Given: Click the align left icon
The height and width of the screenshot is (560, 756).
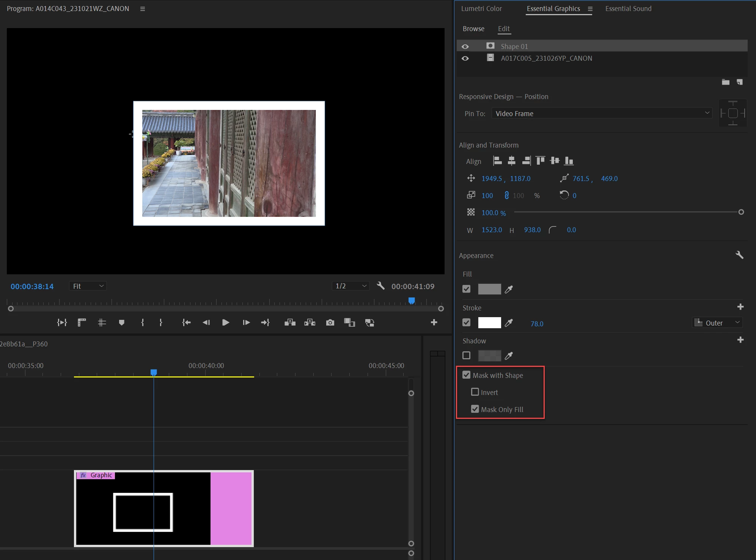Looking at the screenshot, I should point(497,161).
